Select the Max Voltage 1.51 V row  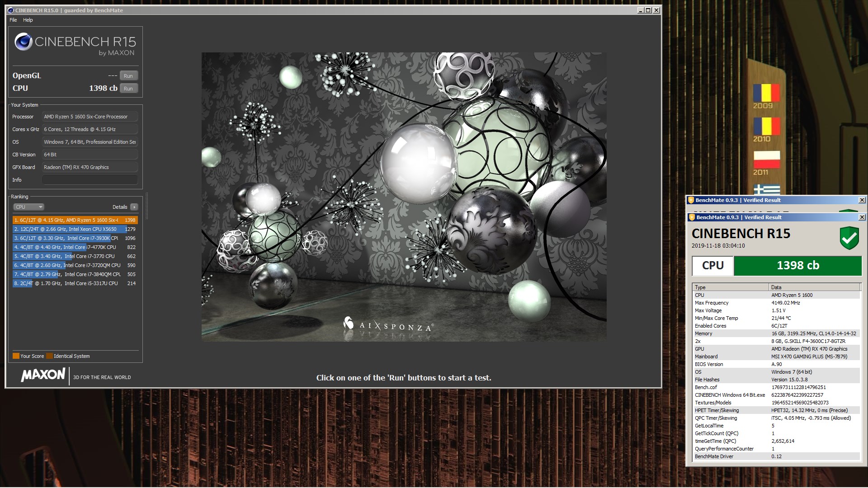pos(776,310)
